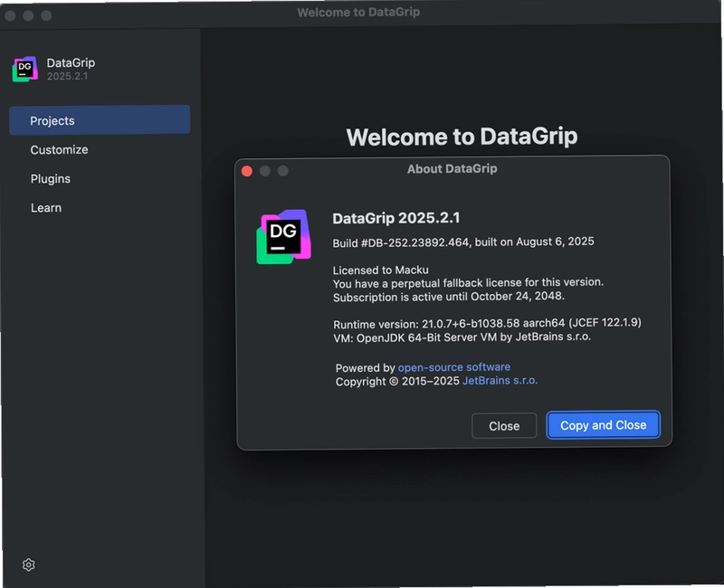Follow the JetBrains s.r.o. link
The height and width of the screenshot is (588, 724).
[x=500, y=380]
